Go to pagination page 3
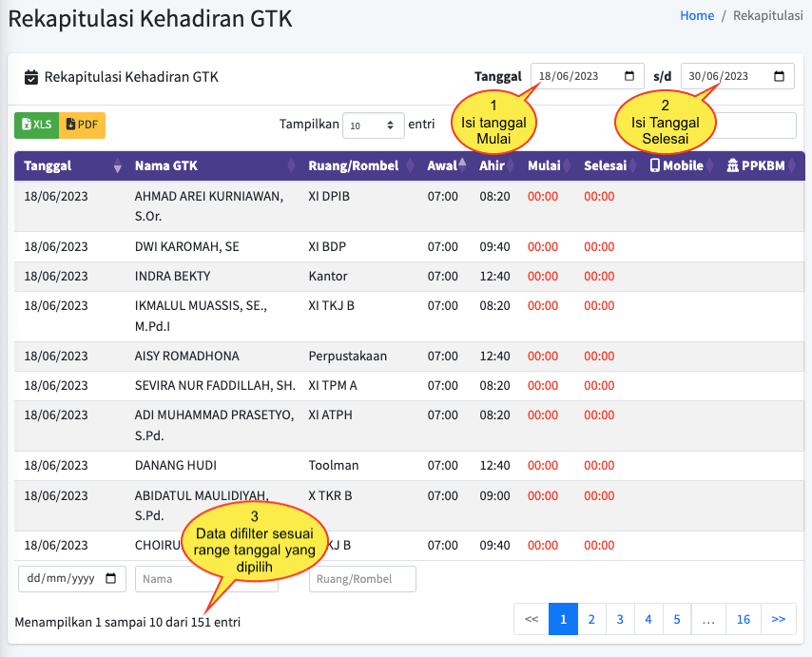Image resolution: width=812 pixels, height=657 pixels. [620, 619]
